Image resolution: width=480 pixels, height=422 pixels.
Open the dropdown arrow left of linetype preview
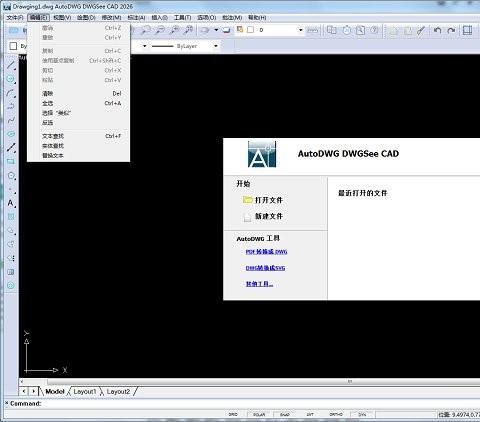[145, 46]
